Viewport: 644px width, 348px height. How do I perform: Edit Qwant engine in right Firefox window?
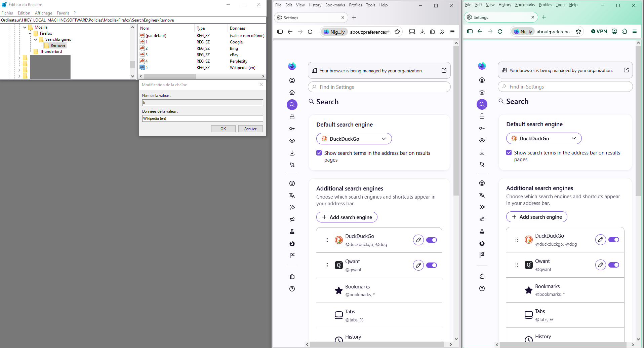[x=601, y=265]
